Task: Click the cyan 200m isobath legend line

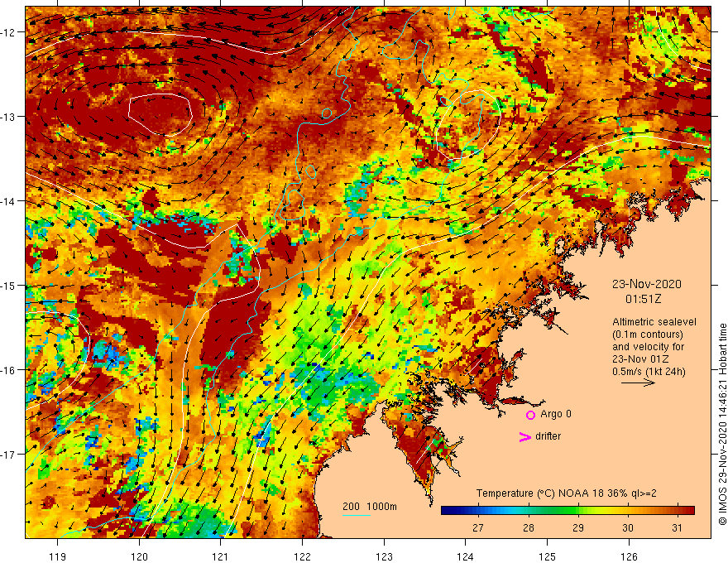Action: [356, 515]
